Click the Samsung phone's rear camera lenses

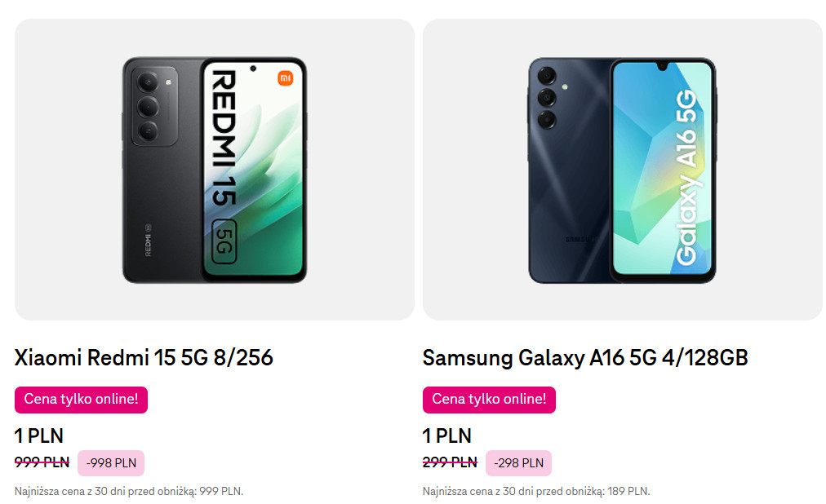click(x=546, y=98)
